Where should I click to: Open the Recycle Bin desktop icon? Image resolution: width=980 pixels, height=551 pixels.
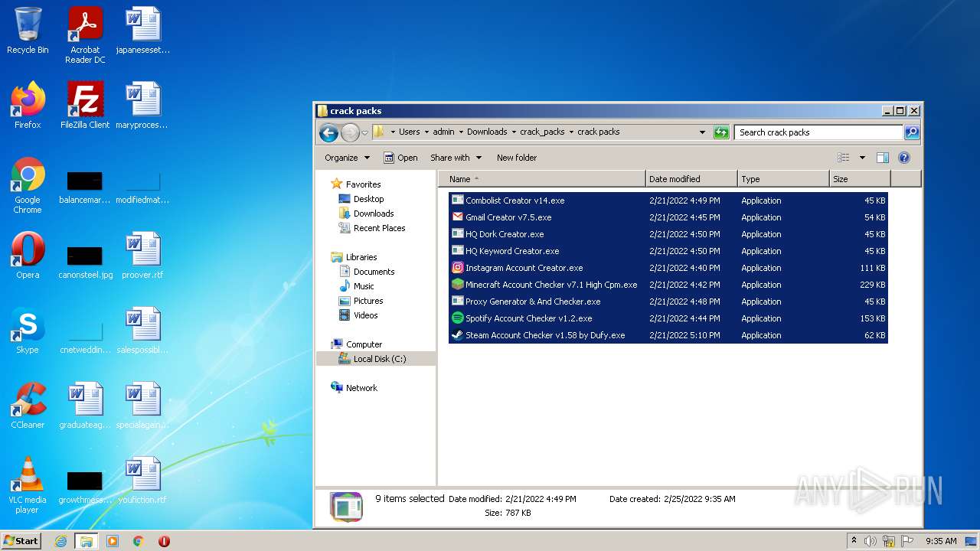28,31
